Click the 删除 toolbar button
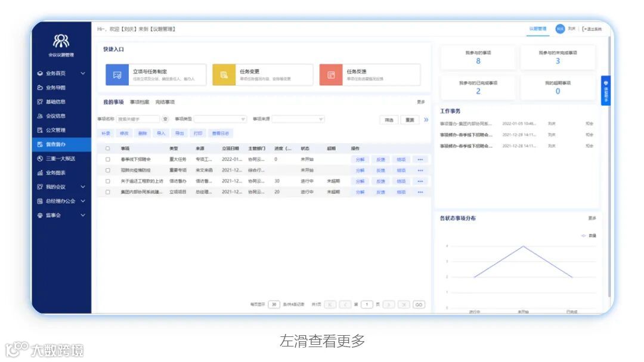 click(x=143, y=134)
